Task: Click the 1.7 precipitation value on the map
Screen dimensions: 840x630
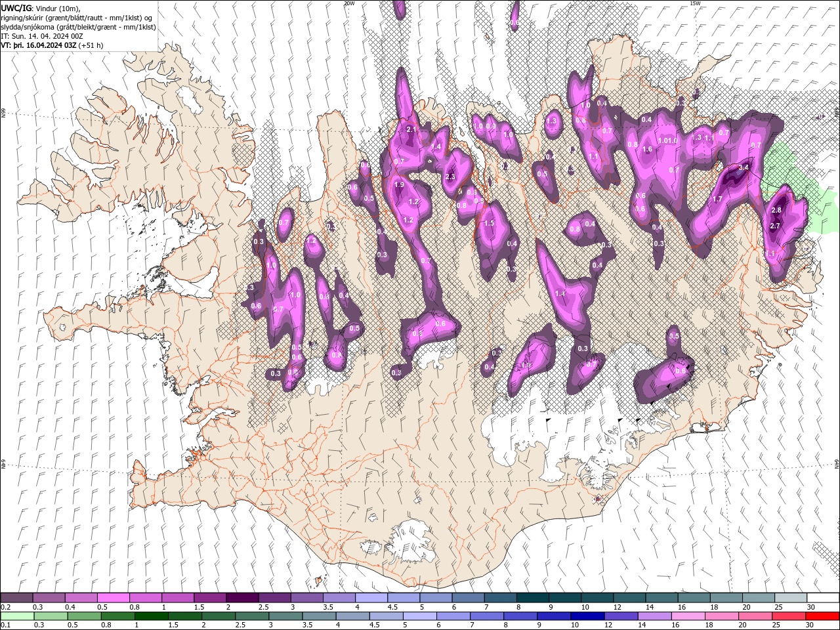Action: 717,199
